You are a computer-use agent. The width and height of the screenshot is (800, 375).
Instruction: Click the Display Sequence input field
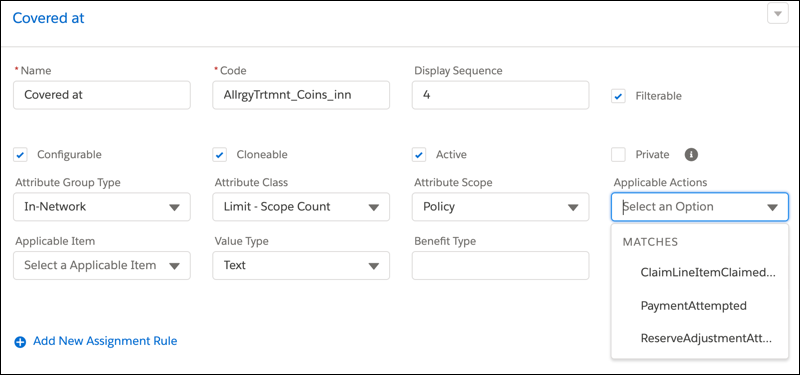click(x=501, y=95)
